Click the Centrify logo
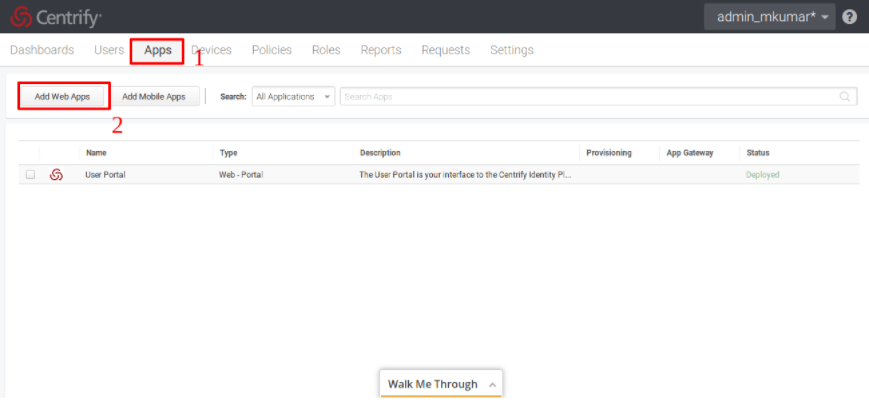This screenshot has height=405, width=869. pyautogui.click(x=56, y=17)
